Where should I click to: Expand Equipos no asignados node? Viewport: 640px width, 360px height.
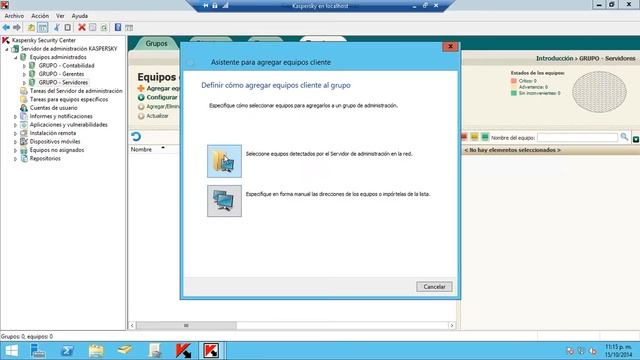coord(16,151)
